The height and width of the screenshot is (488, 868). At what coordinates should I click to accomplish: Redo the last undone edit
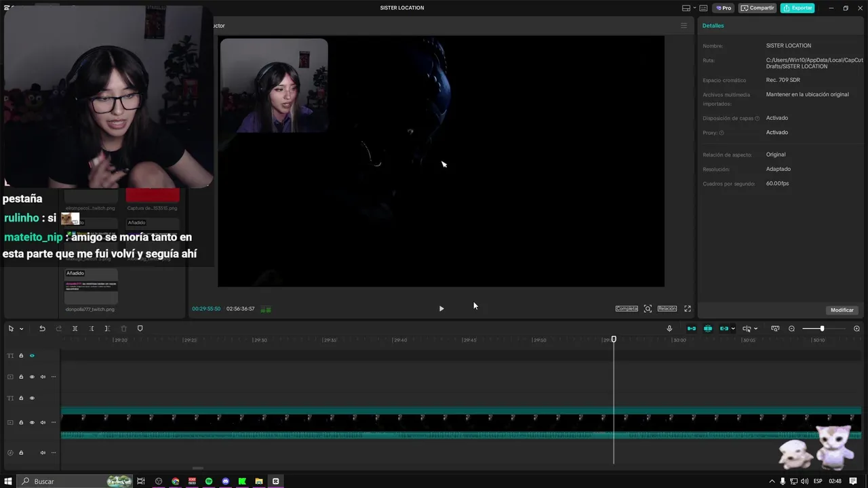coord(58,329)
